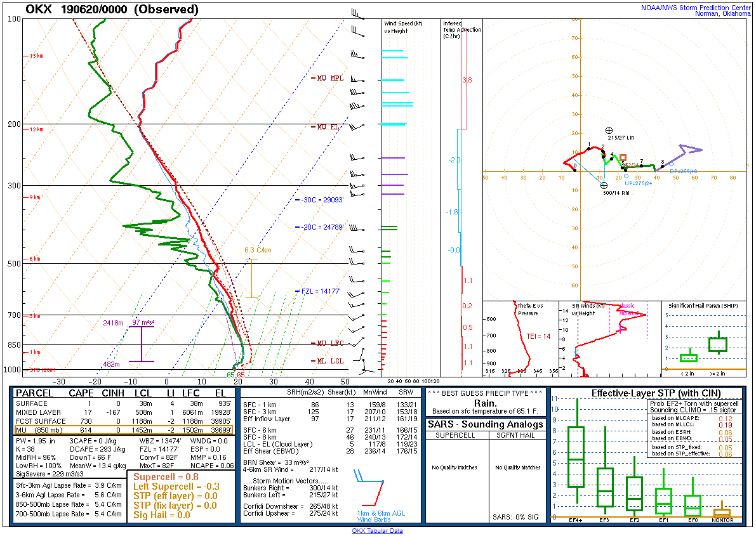
Task: Click the Corfidi Downshear = 265/48 kt line
Action: (x=291, y=506)
